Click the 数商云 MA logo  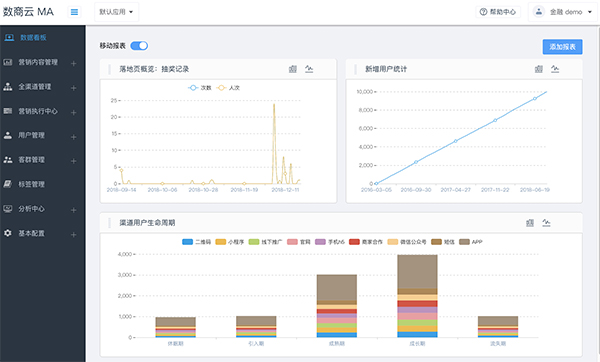click(x=28, y=12)
